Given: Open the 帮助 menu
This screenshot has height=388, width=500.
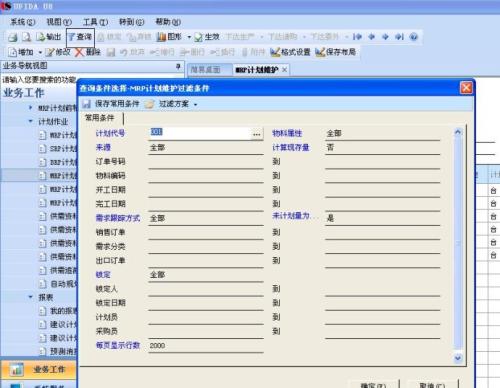Looking at the screenshot, I should (x=168, y=22).
